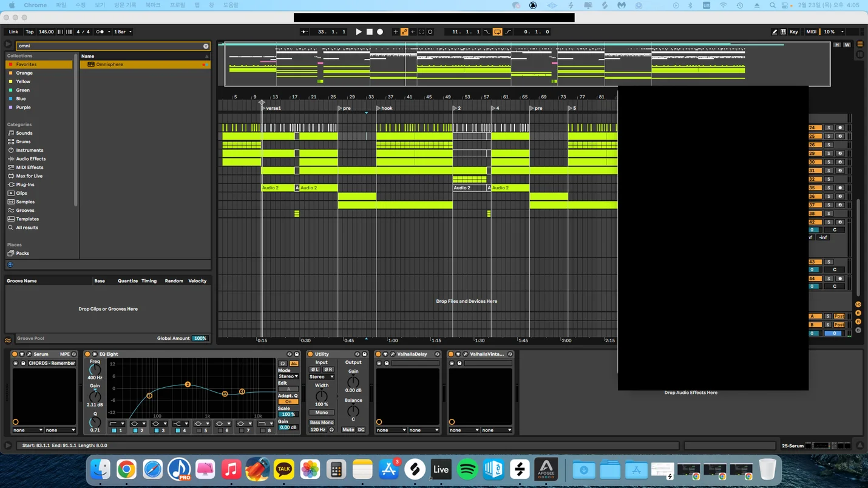868x488 pixels.
Task: Open Ableton Live in the Dock
Action: click(441, 469)
